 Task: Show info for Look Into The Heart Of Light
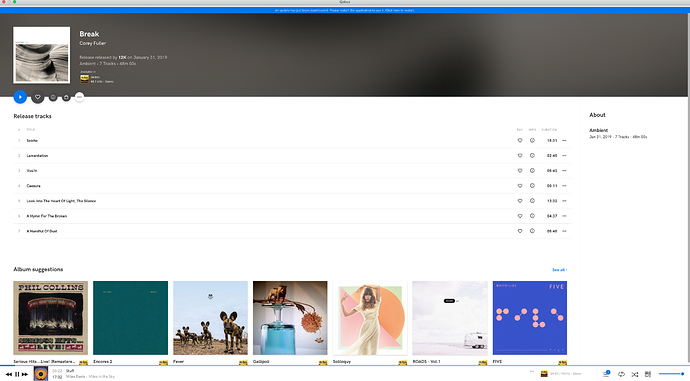(532, 201)
